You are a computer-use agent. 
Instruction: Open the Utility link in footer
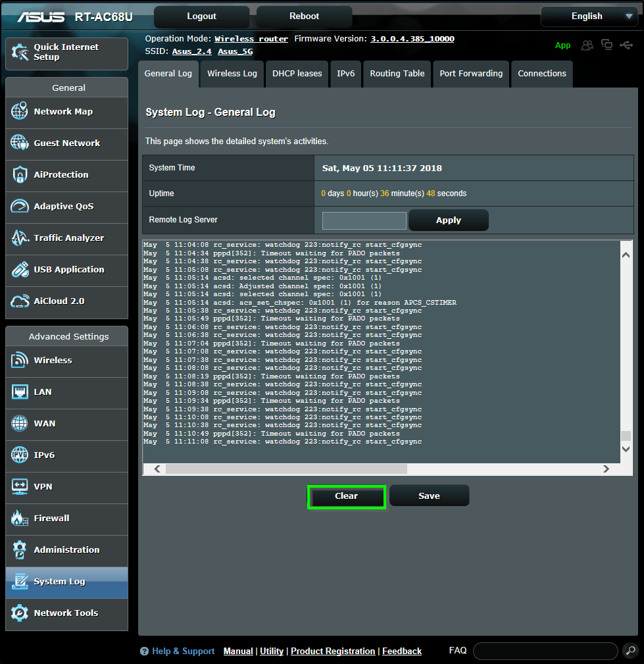(x=272, y=651)
